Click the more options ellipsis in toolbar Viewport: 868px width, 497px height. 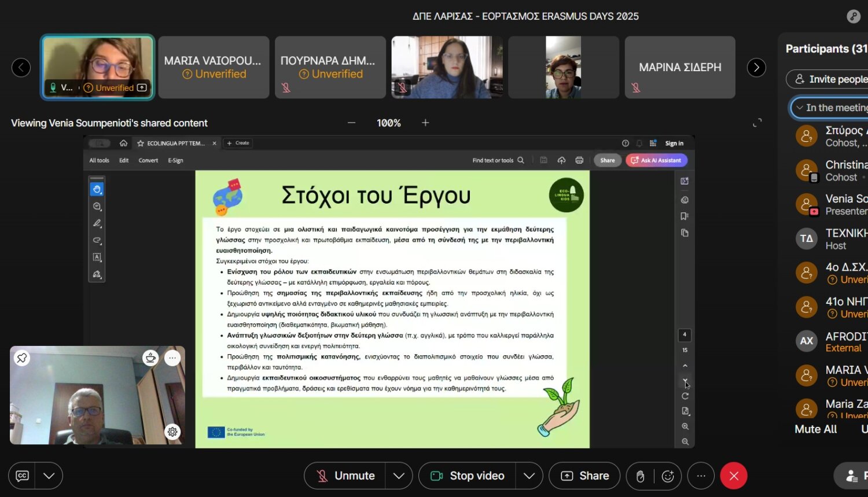coord(701,476)
